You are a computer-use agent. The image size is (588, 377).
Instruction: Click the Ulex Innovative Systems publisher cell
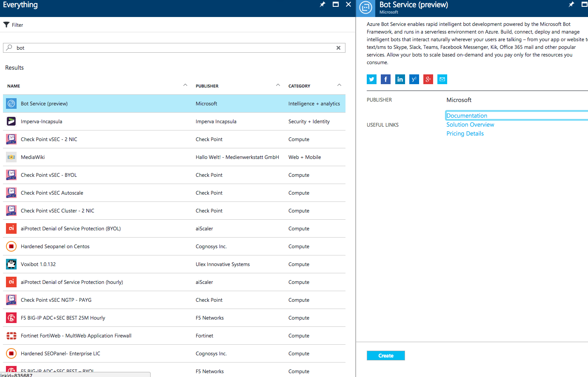tap(223, 264)
